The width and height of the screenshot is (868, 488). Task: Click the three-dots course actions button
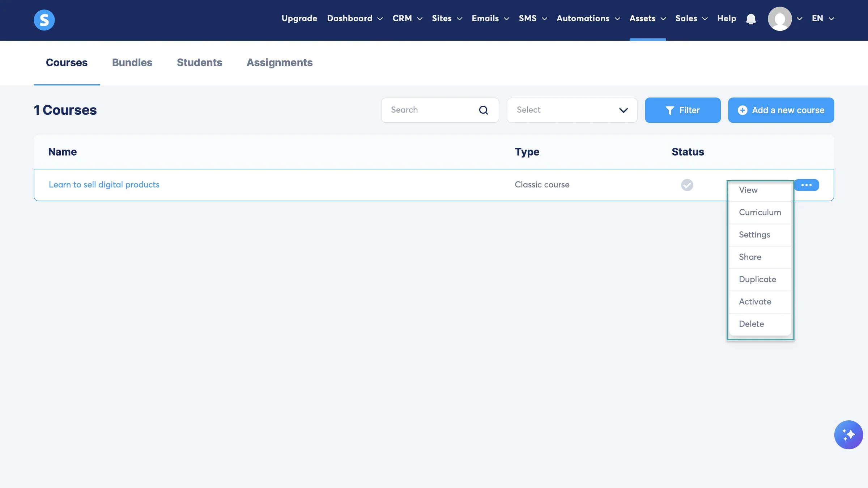pyautogui.click(x=807, y=185)
